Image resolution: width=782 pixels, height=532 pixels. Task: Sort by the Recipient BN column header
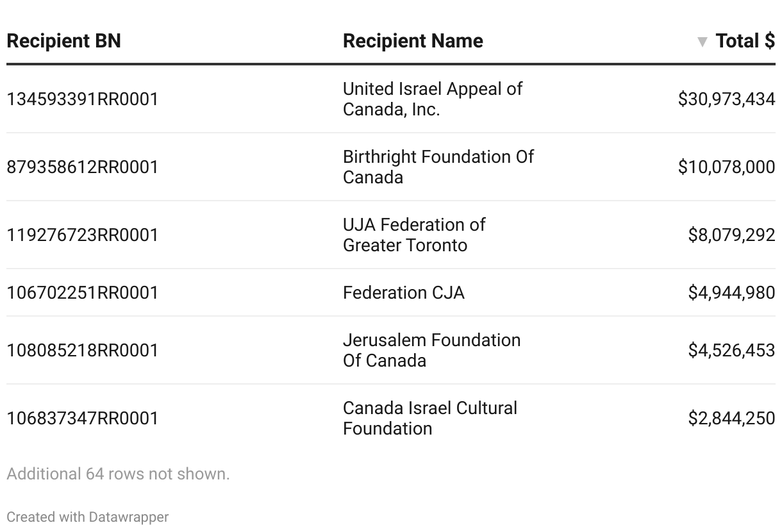pyautogui.click(x=63, y=41)
